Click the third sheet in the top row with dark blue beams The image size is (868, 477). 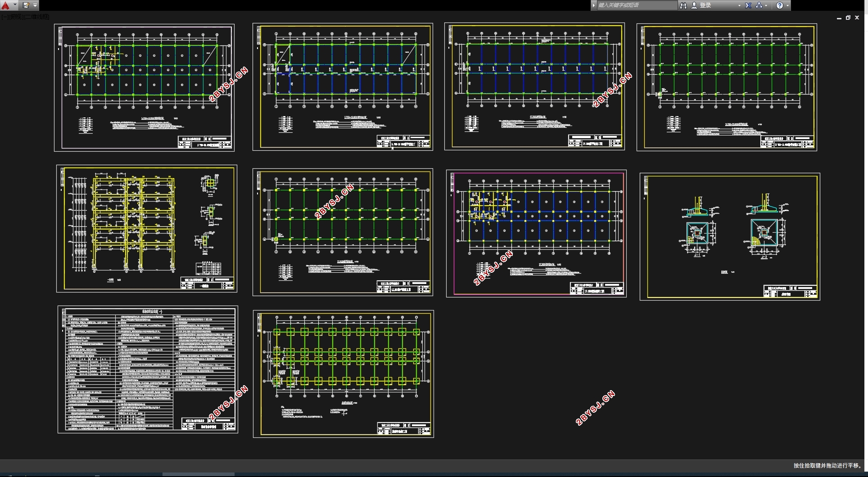coord(534,86)
